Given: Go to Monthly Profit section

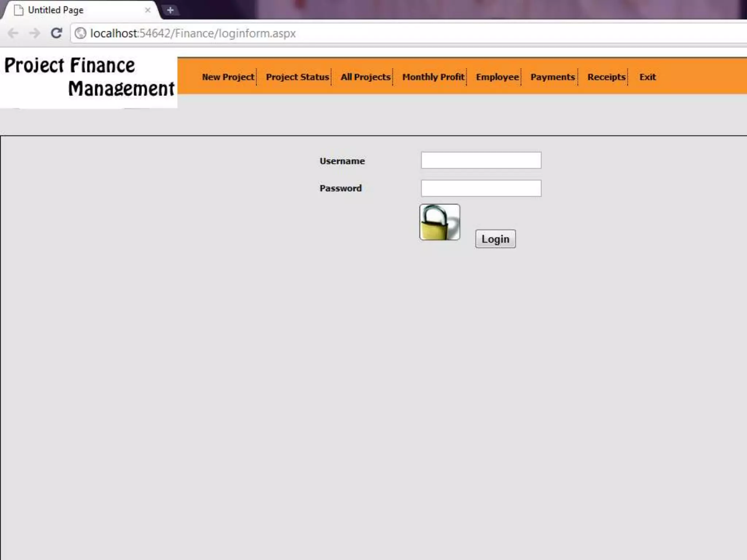Looking at the screenshot, I should coord(433,77).
